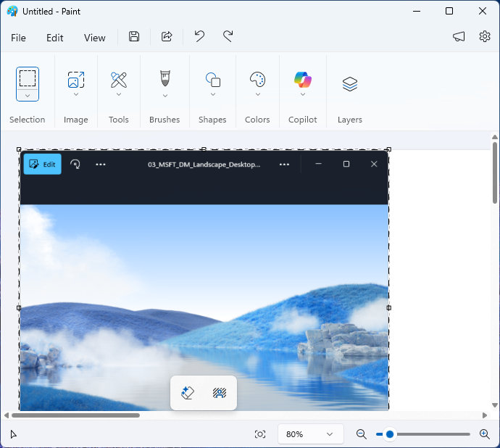Click the remove background icon
Screen dimensions: 500x448
[x=220, y=393]
